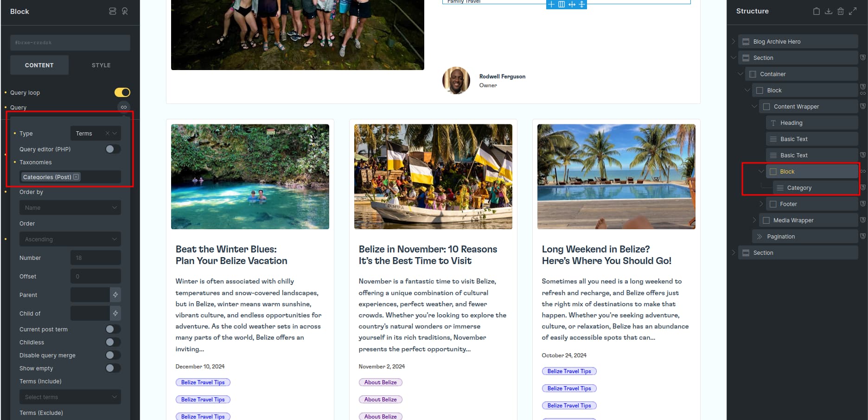Select the Pagination element in Structure

coord(805,236)
